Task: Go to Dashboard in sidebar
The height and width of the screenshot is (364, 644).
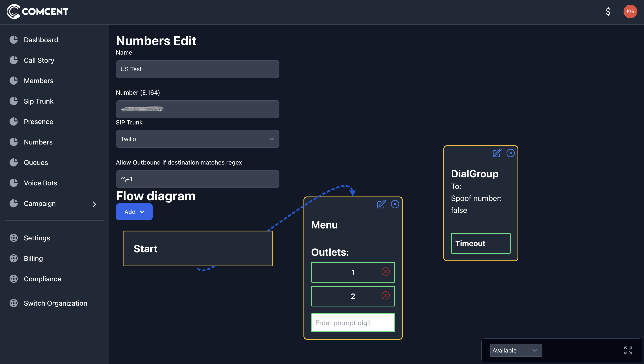Action: click(41, 40)
